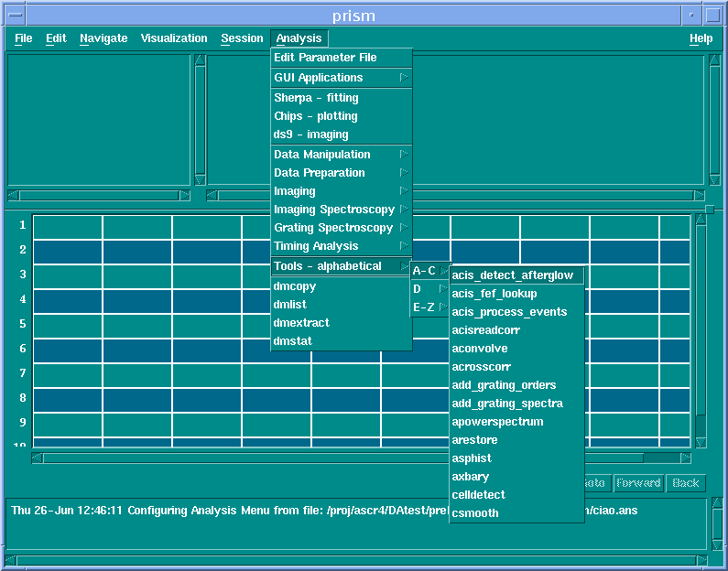Select acis_fef_lookup tool

click(516, 294)
